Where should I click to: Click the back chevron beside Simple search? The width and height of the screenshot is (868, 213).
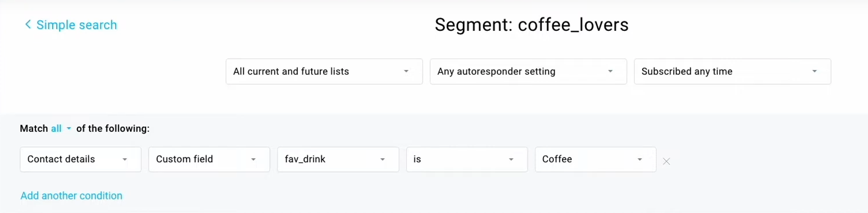click(28, 24)
